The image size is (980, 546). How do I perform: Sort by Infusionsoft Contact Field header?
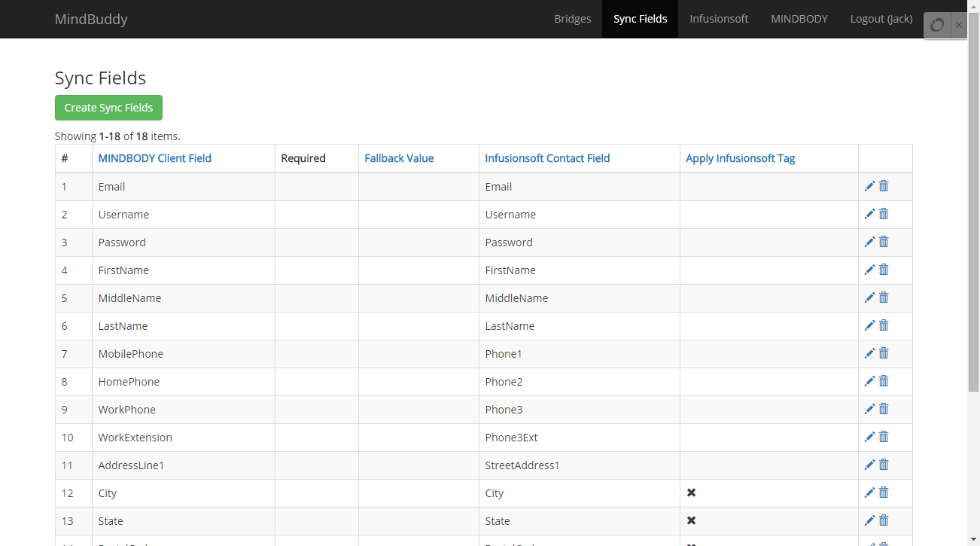547,158
